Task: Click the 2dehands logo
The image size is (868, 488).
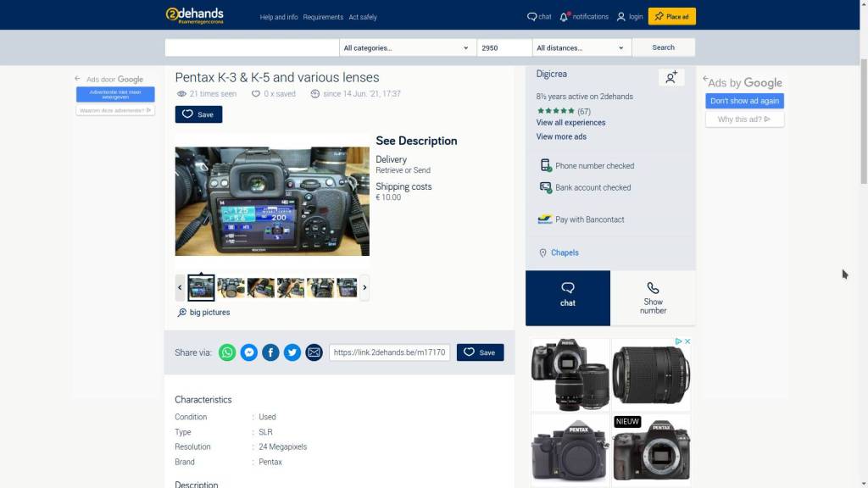Action: [x=194, y=15]
